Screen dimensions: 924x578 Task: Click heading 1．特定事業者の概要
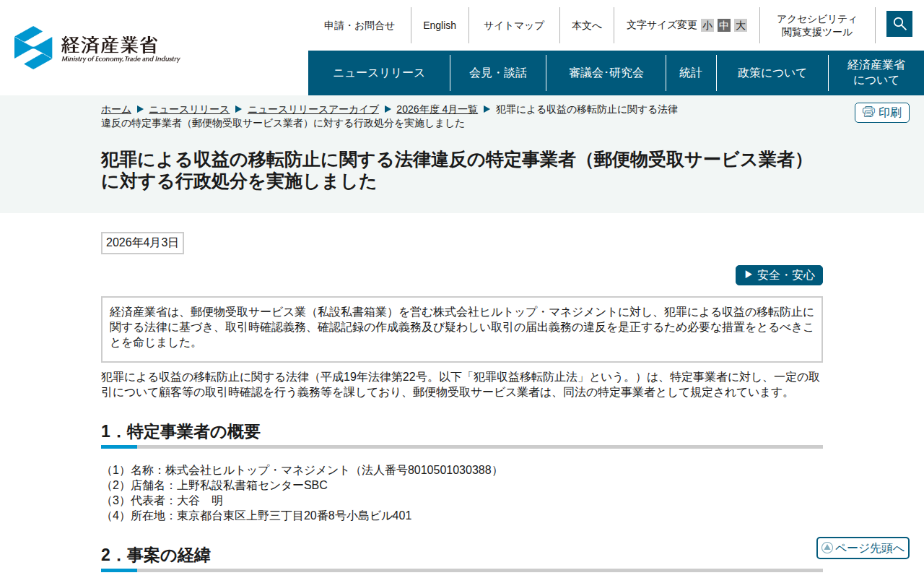180,432
